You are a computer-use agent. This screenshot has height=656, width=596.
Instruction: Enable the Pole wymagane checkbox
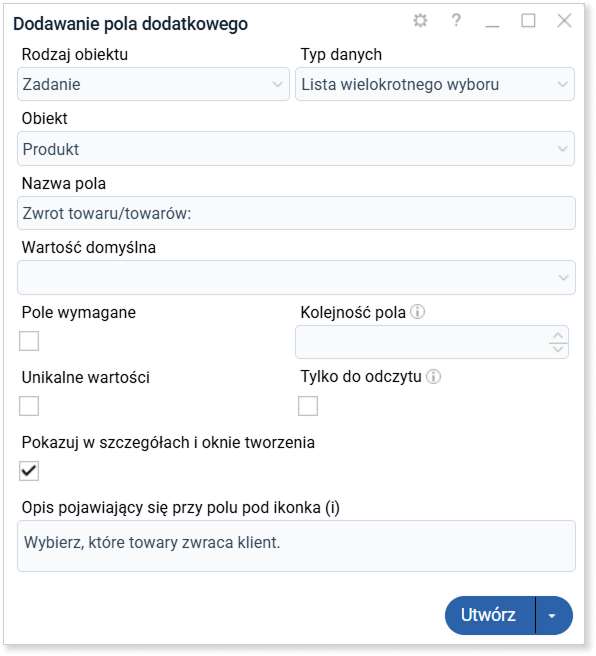tap(29, 341)
